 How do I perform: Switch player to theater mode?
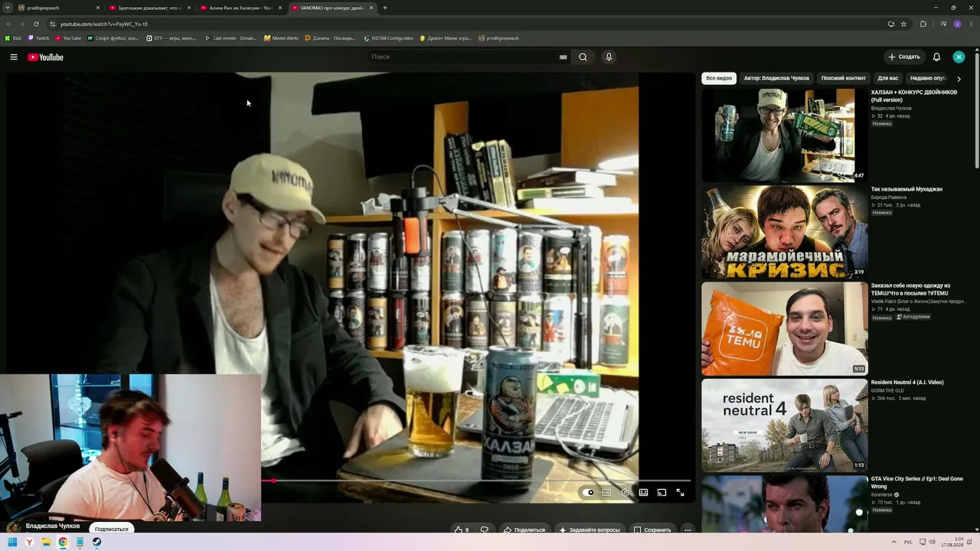coord(643,493)
